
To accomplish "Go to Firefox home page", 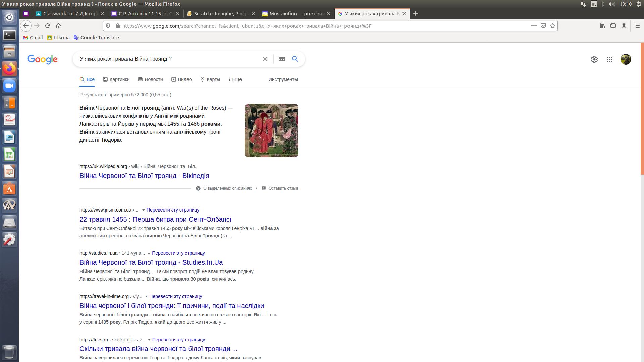I will click(58, 26).
